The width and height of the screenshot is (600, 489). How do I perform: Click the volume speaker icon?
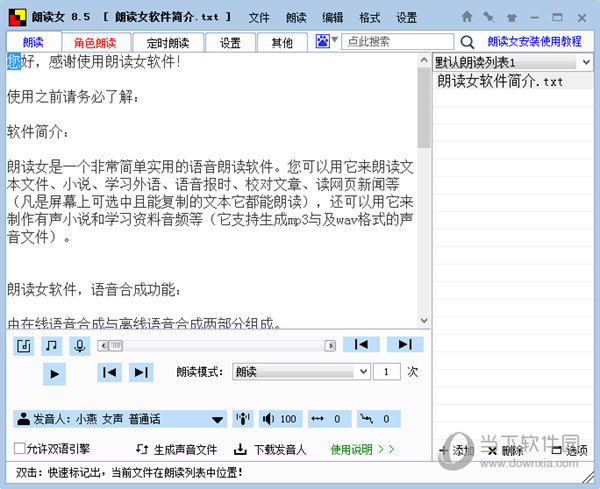click(x=268, y=419)
